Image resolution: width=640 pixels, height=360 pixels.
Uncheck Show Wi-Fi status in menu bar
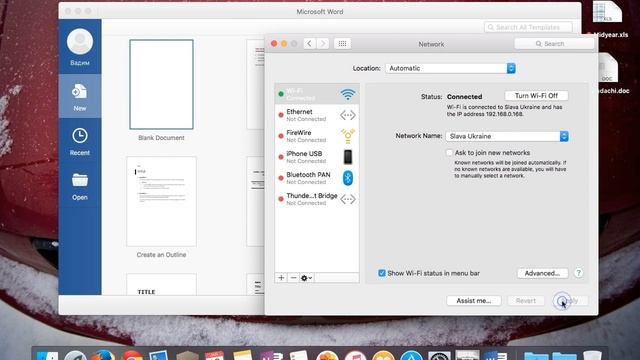382,273
